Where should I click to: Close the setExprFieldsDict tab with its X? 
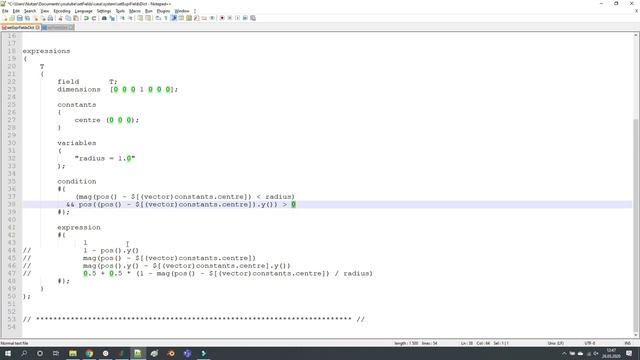[x=38, y=27]
